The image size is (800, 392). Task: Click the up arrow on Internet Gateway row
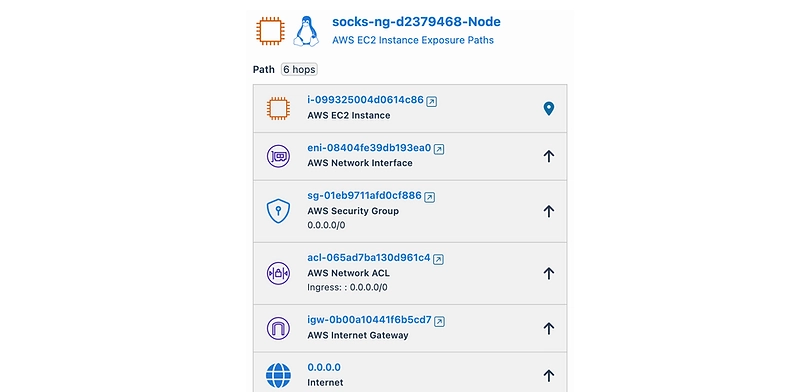[x=548, y=328]
